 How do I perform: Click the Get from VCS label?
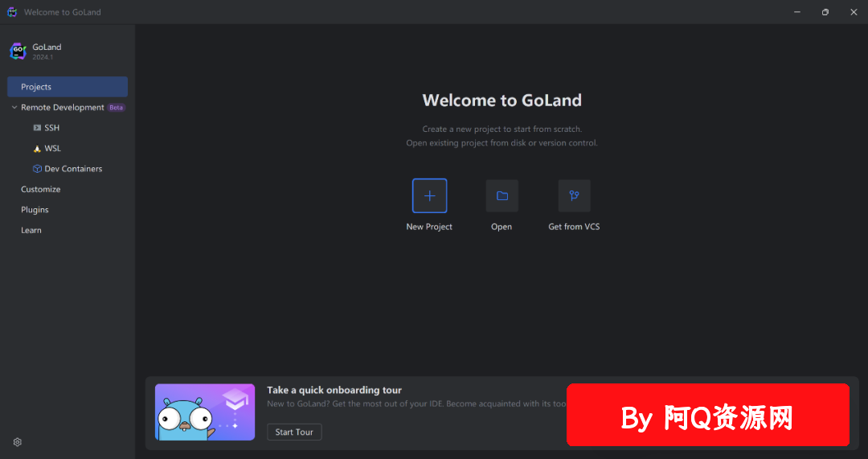click(574, 227)
